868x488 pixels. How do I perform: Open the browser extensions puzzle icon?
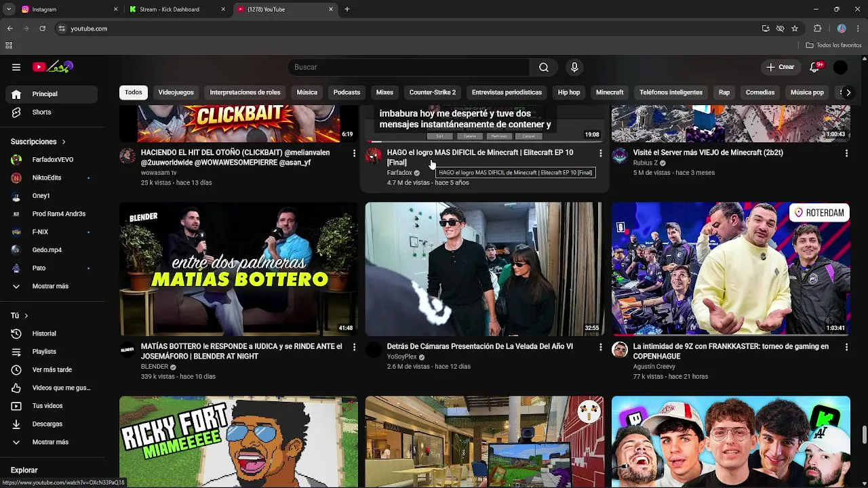tap(817, 28)
